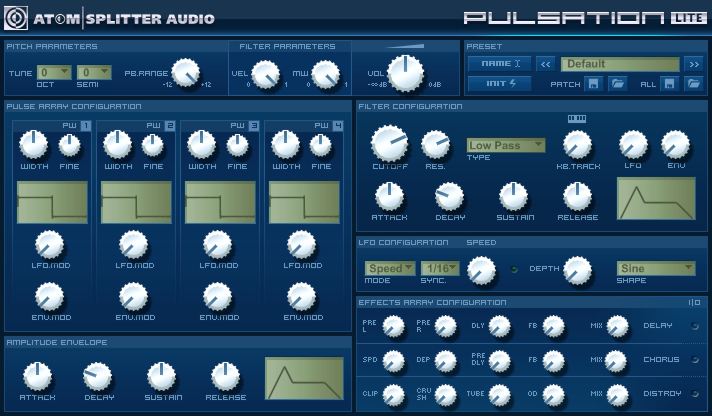712x416 pixels.
Task: Open the Tune OCT dropdown
Action: 54,72
